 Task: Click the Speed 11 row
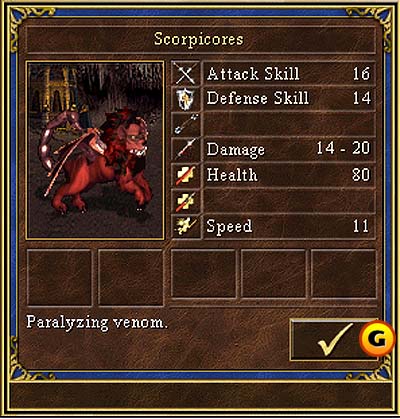pos(289,226)
